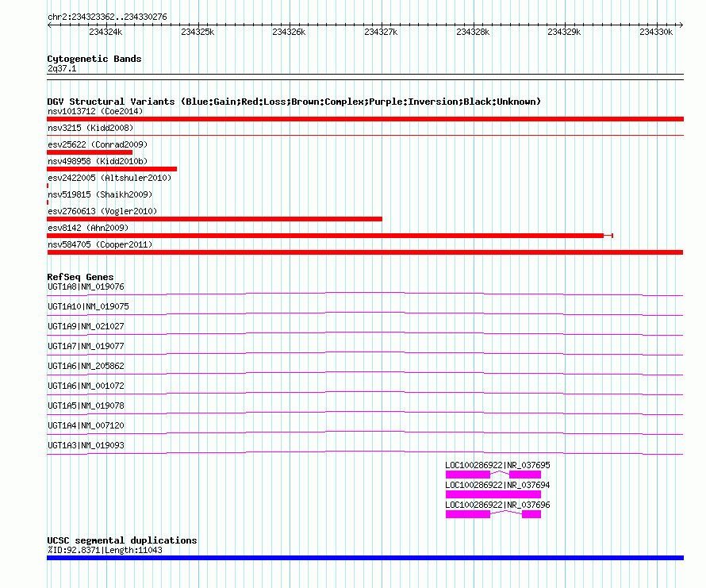706x588 pixels.
Task: Click the chr2:234323362..234330276 region label
Action: (107, 17)
